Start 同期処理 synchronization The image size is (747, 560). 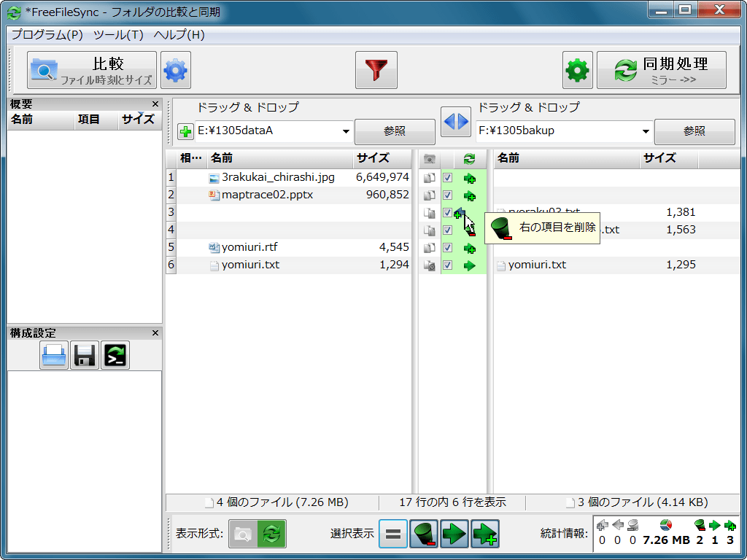tap(662, 71)
